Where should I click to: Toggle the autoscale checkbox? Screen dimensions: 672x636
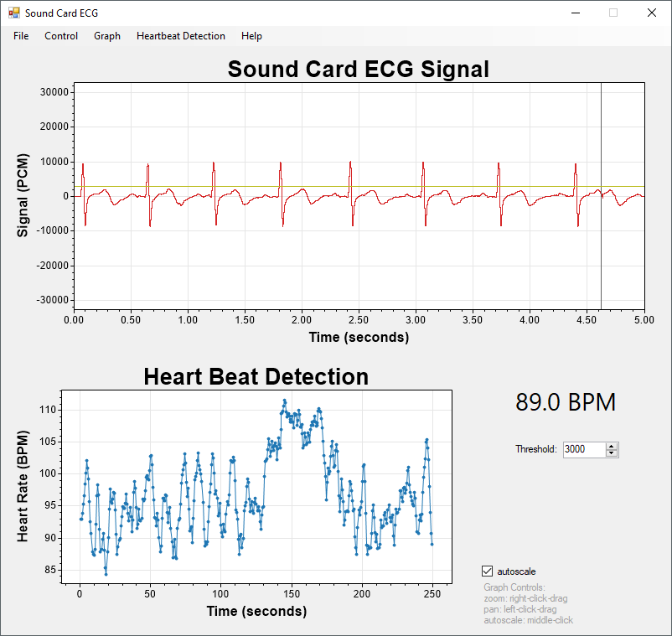click(x=487, y=571)
